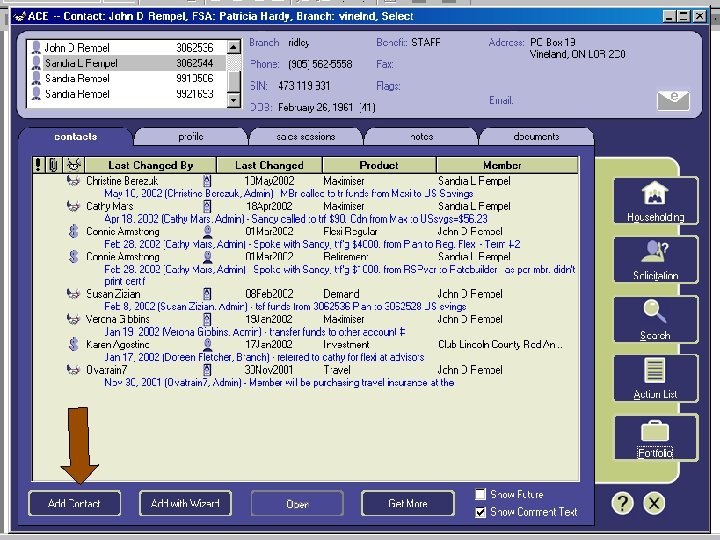720x540 pixels.
Task: Sort by Product column header
Action: click(379, 165)
